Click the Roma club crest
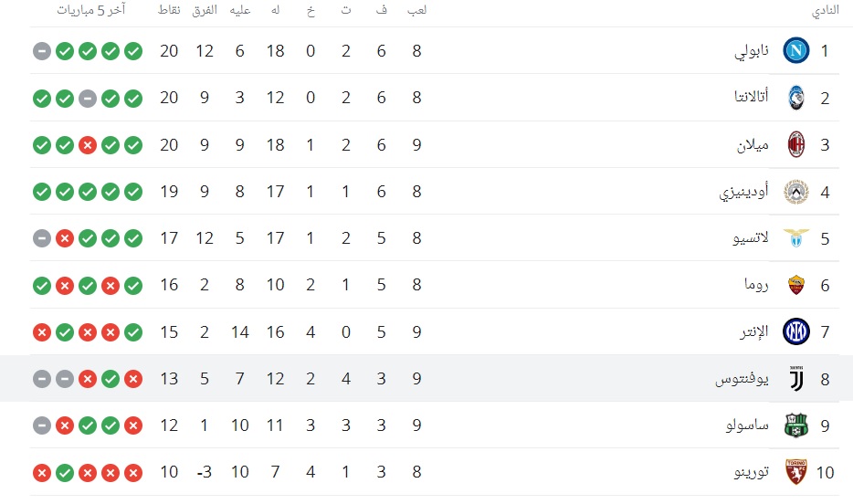This screenshot has height=504, width=853. [795, 285]
